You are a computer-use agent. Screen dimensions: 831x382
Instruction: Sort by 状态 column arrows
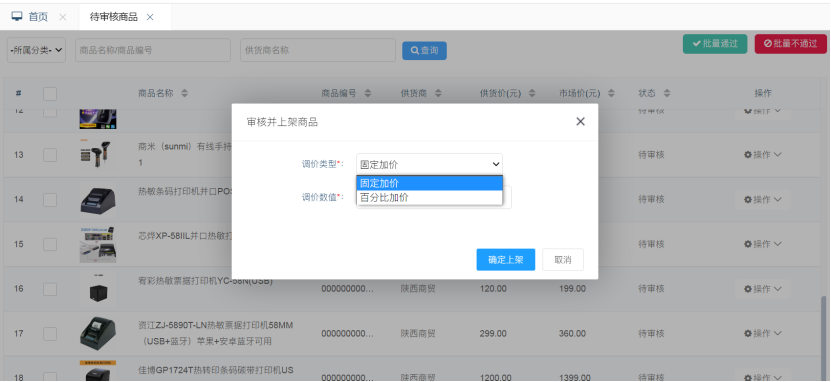pos(667,93)
